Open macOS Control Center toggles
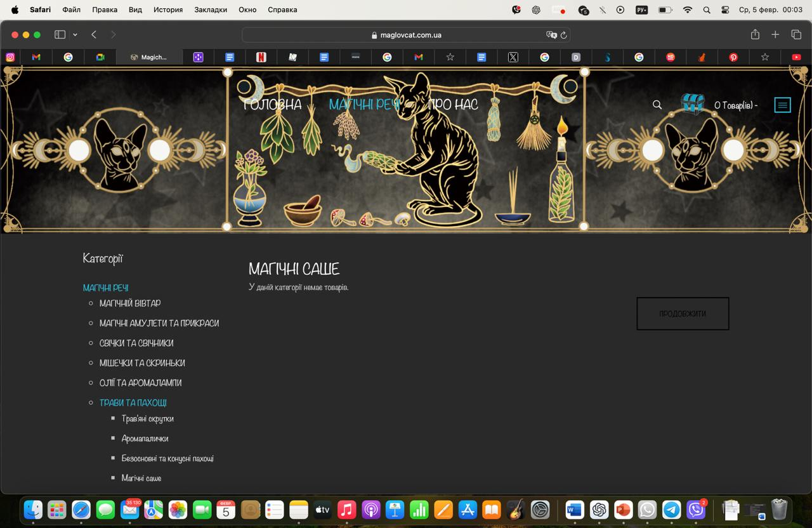Image resolution: width=812 pixels, height=528 pixels. [x=725, y=10]
